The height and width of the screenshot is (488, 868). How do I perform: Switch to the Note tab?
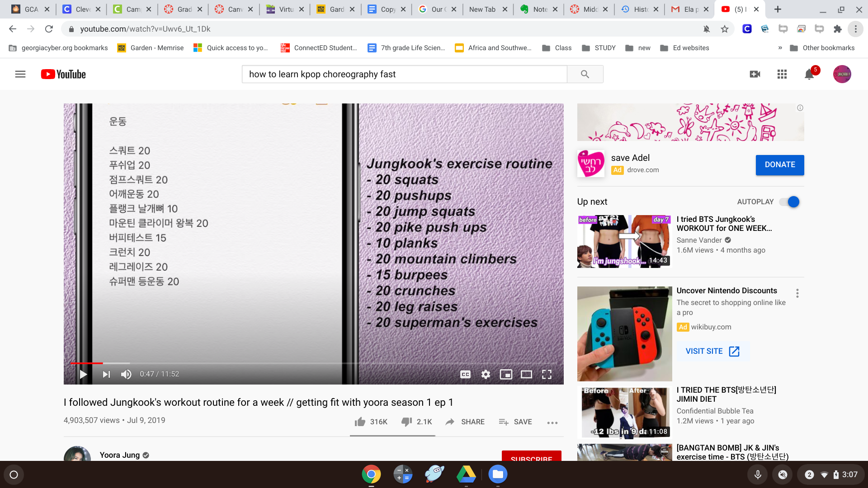tap(538, 9)
